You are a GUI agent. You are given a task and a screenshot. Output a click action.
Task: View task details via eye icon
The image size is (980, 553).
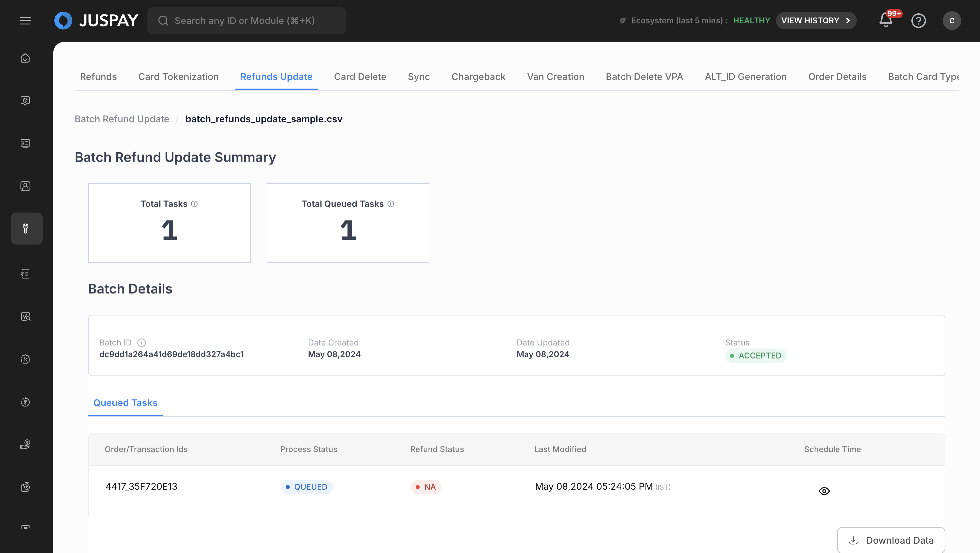[824, 491]
